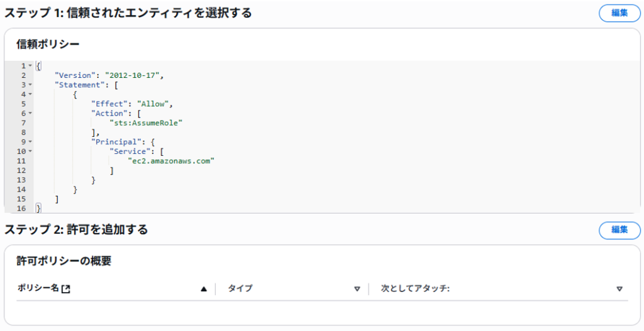This screenshot has width=644, height=331.
Task: Click the "ec2.amazonaws.com" string in policy
Action: pyautogui.click(x=171, y=161)
